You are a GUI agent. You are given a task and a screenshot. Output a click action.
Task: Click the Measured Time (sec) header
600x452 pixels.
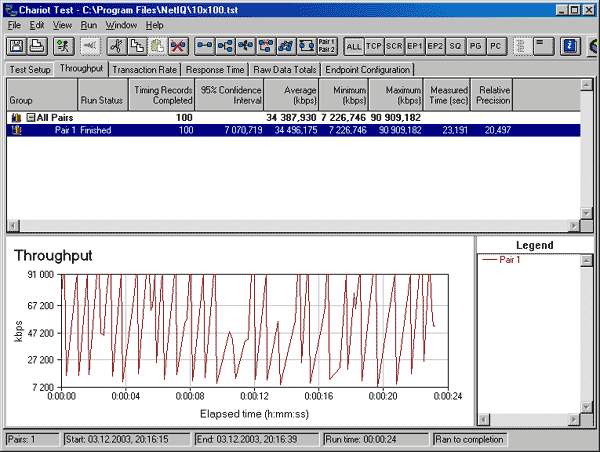pos(447,95)
